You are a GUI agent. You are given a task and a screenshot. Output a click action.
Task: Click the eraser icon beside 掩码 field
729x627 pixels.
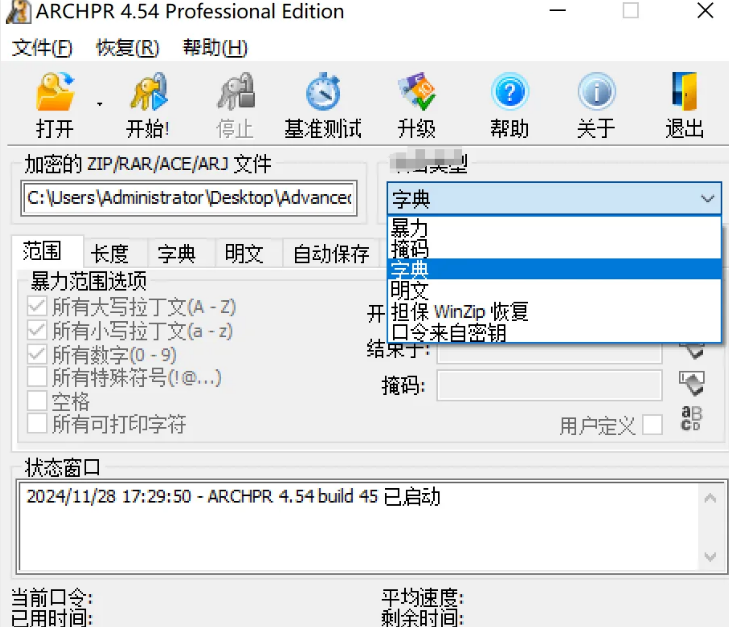click(692, 383)
